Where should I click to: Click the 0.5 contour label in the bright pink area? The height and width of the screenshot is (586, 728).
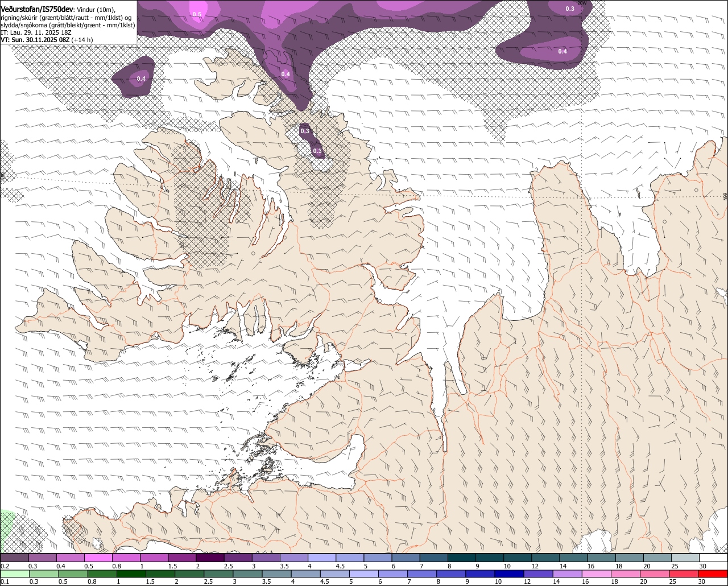pyautogui.click(x=197, y=14)
